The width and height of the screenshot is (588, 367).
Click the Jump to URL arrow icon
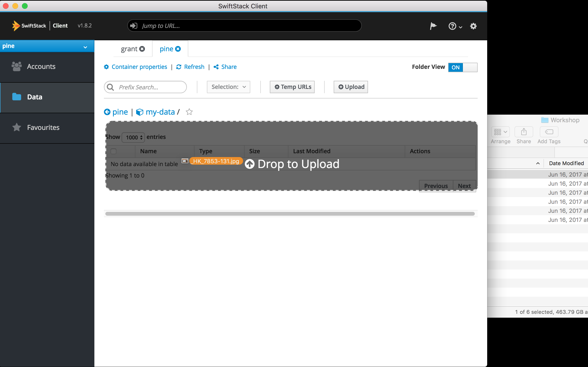tap(134, 26)
